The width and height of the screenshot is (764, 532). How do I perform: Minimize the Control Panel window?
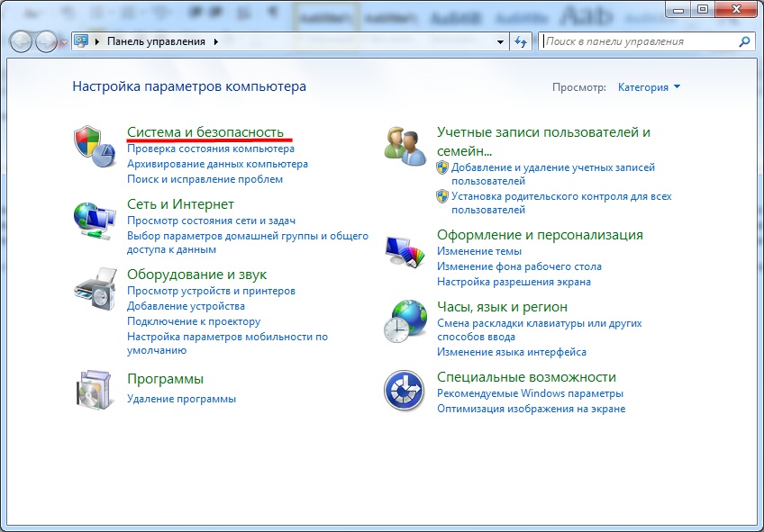coord(678,9)
